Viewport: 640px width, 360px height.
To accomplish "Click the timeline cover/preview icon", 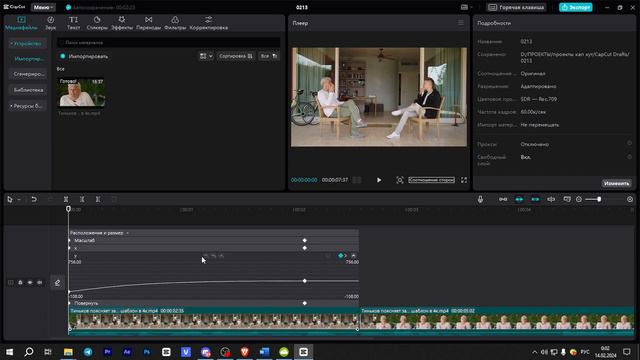I will (567, 199).
